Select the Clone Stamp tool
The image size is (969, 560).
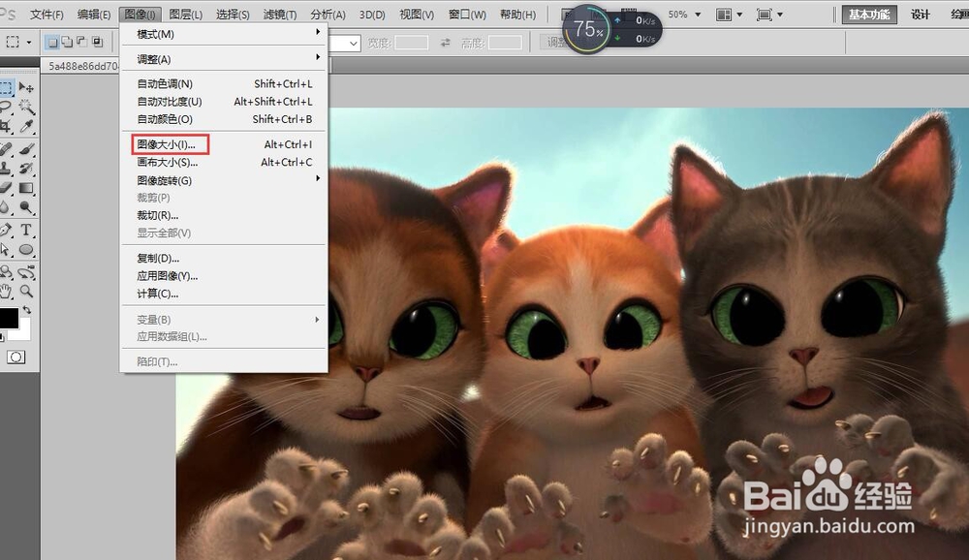[6, 169]
